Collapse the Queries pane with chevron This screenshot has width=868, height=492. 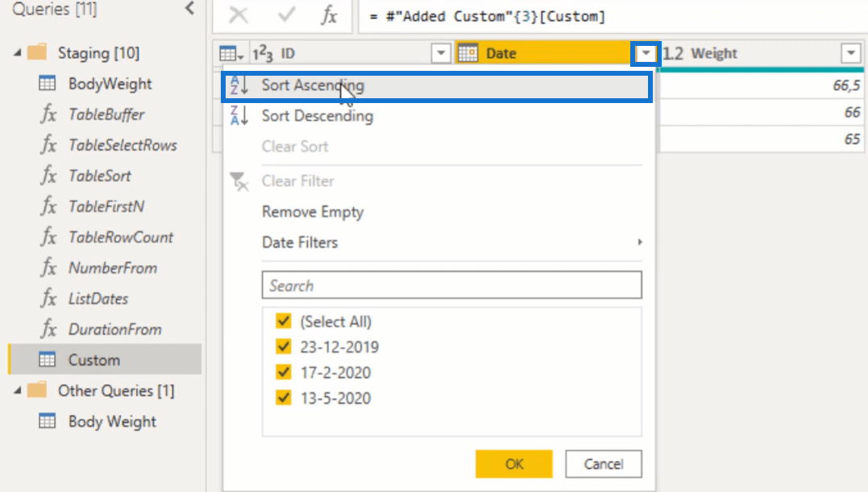[x=190, y=8]
